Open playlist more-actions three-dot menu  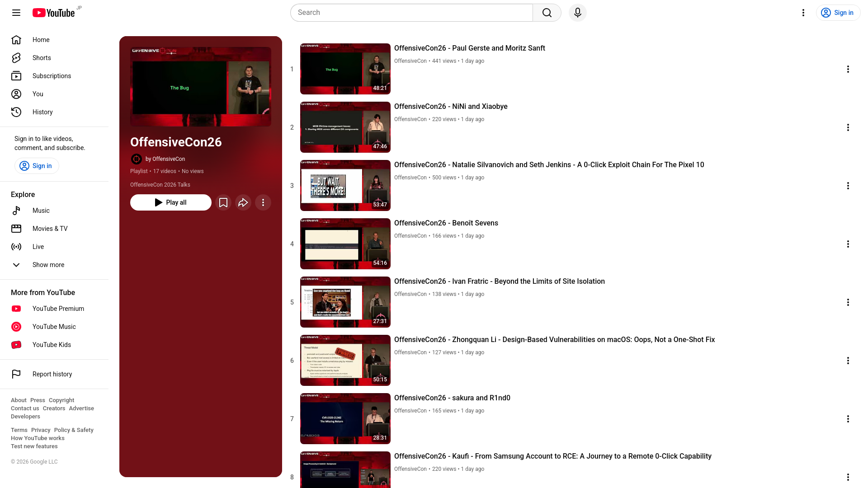pyautogui.click(x=263, y=202)
